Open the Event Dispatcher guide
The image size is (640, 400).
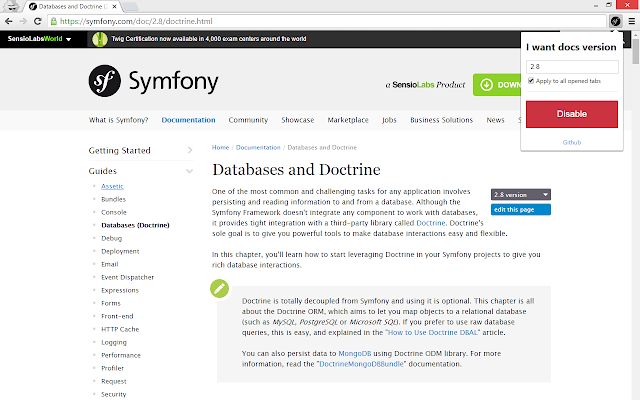(x=127, y=277)
